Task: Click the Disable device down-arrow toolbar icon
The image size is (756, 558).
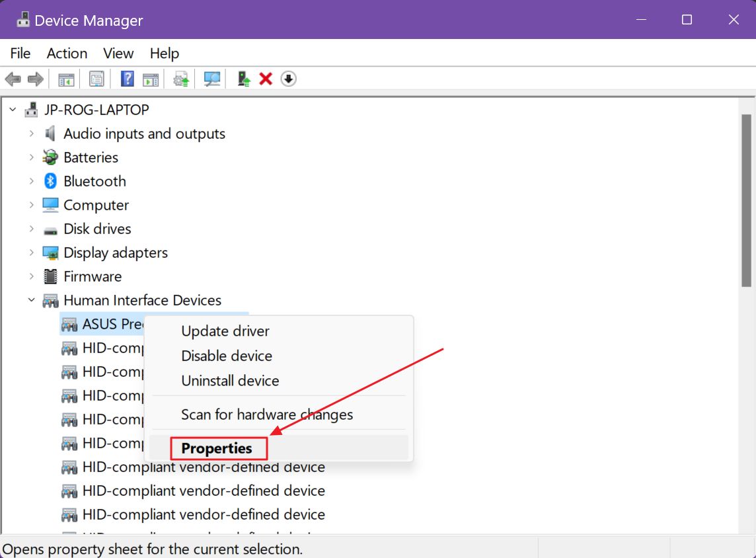Action: click(x=288, y=79)
